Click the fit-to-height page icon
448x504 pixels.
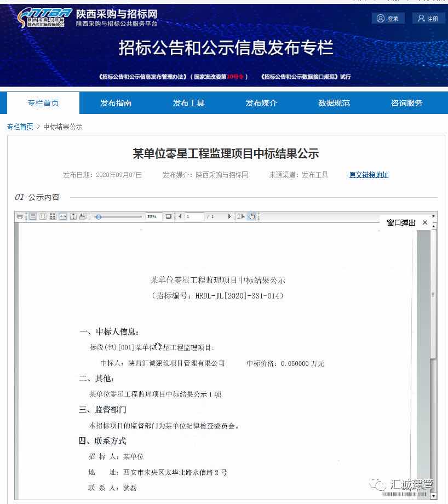[x=73, y=216]
